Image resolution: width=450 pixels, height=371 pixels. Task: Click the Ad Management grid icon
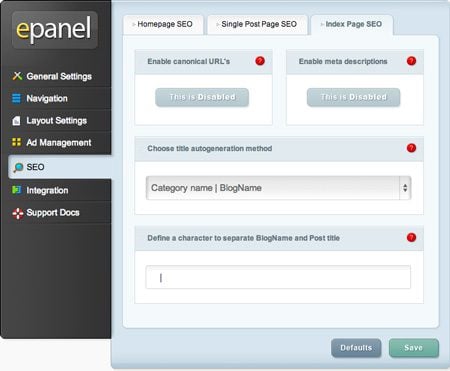16,142
